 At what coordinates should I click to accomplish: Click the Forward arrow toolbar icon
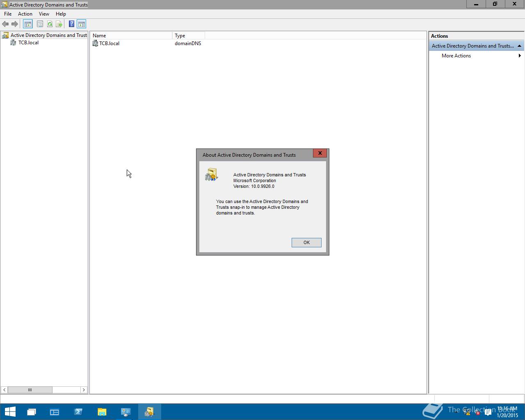(x=15, y=24)
